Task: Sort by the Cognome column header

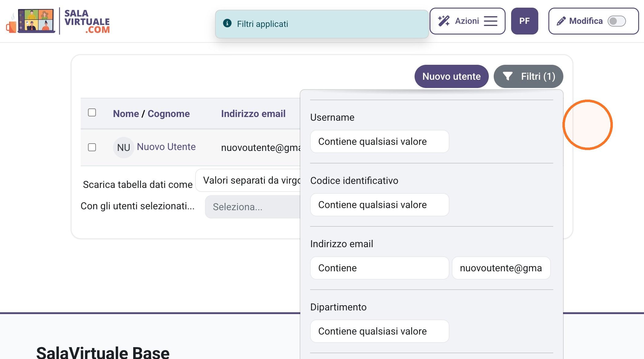Action: [x=169, y=114]
